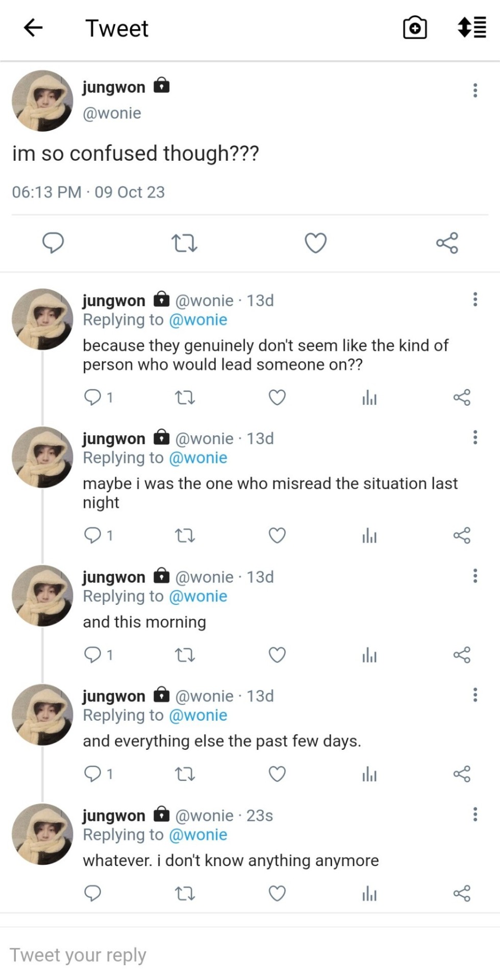
Task: Open @wonie mention in the 23s reply
Action: [x=198, y=835]
